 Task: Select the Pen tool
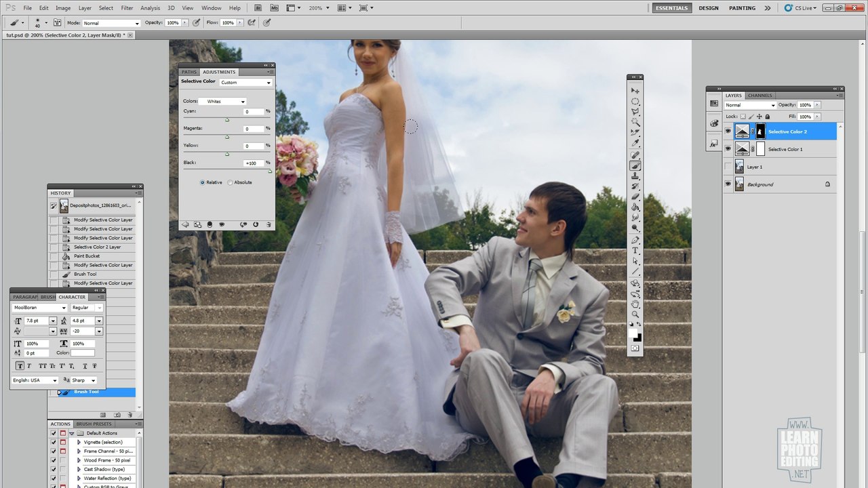(635, 240)
